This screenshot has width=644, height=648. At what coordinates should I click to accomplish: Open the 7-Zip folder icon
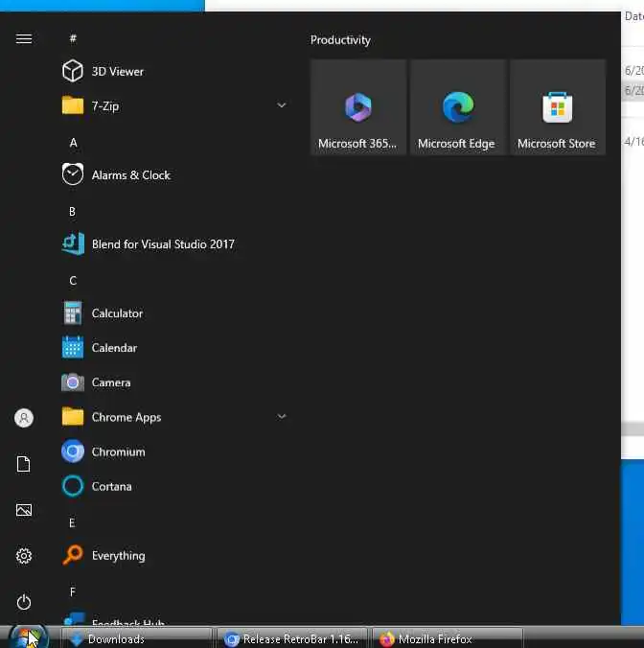coord(73,105)
